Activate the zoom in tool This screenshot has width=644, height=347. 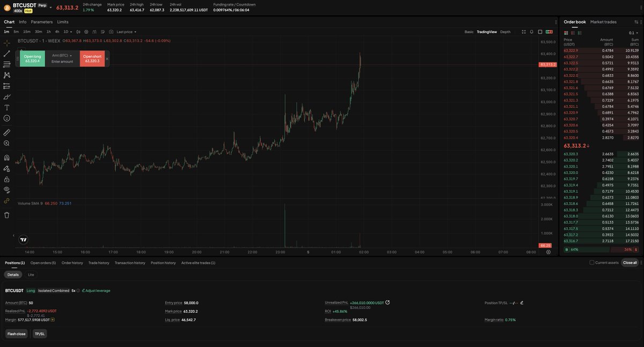coord(6,143)
